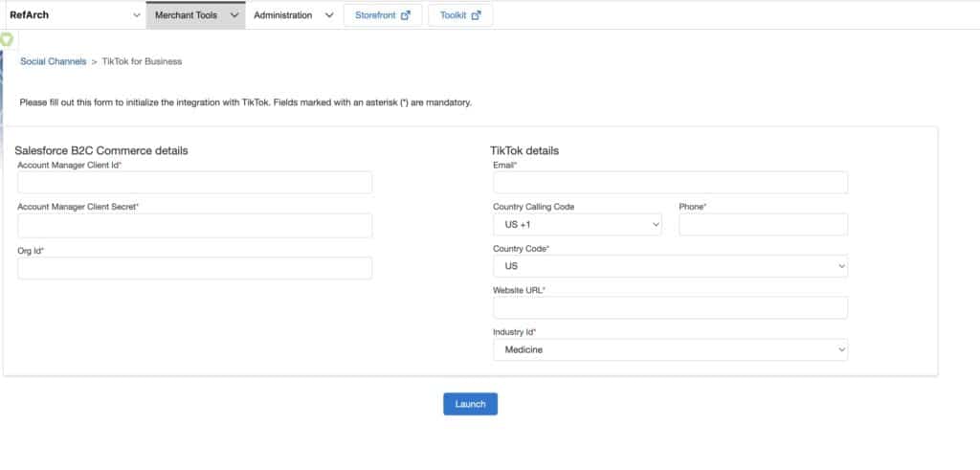Image resolution: width=980 pixels, height=470 pixels.
Task: Focus the Website URL input field
Action: 670,307
